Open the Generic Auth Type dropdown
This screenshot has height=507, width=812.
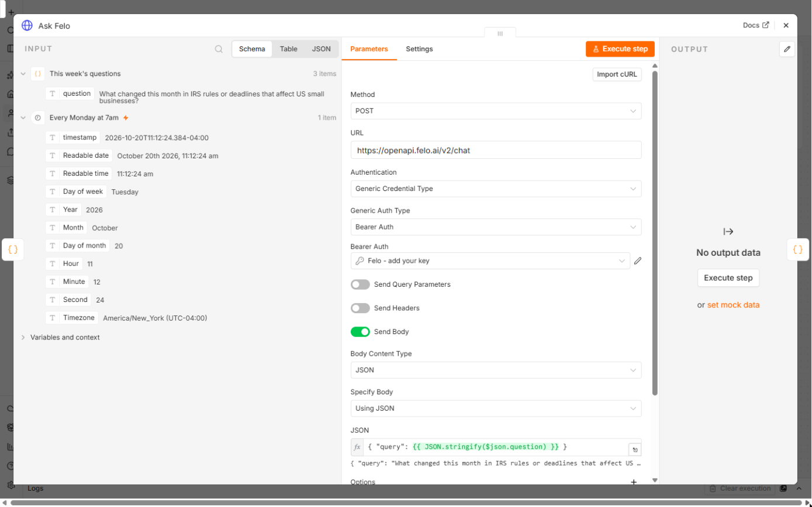[496, 227]
